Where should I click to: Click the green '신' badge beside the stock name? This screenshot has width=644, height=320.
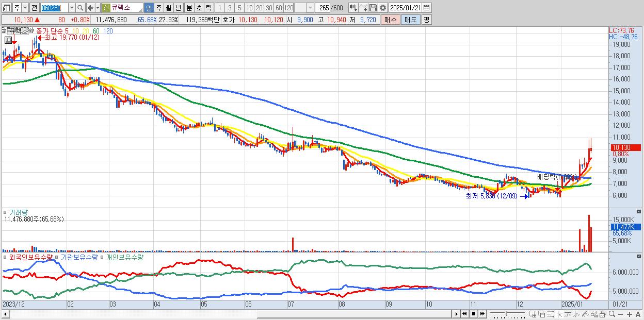(106, 8)
